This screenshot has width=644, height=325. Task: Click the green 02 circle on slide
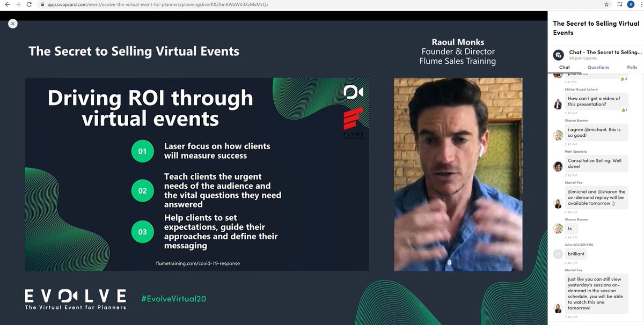point(142,190)
